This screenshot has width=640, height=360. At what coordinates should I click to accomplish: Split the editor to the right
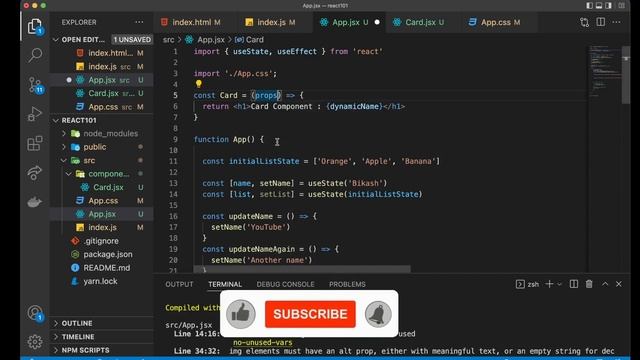(601, 22)
